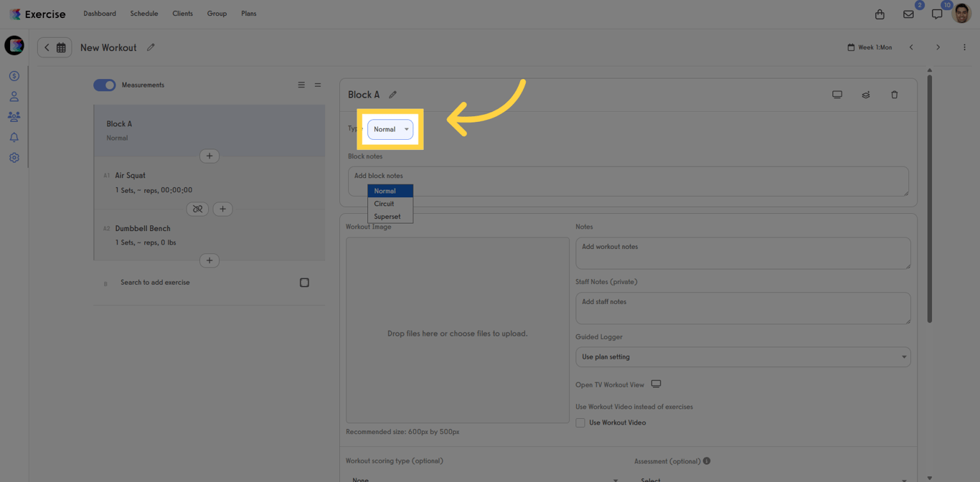Open the dollar sign payments sidebar icon
The image size is (980, 482).
click(x=14, y=76)
